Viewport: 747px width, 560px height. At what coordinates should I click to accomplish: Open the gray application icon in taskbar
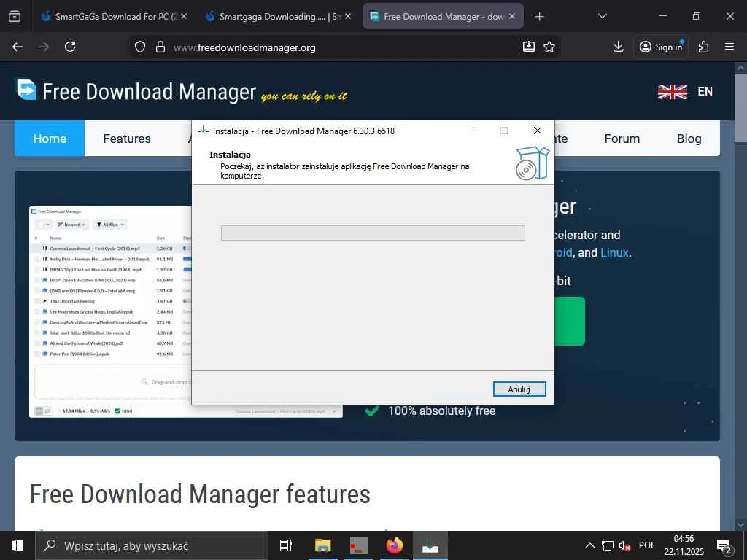[359, 545]
